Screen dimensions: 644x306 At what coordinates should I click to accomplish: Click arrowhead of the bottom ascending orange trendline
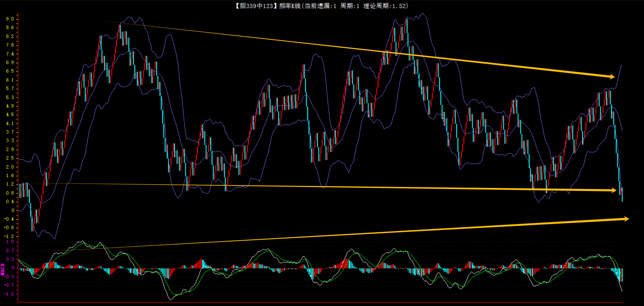point(626,219)
